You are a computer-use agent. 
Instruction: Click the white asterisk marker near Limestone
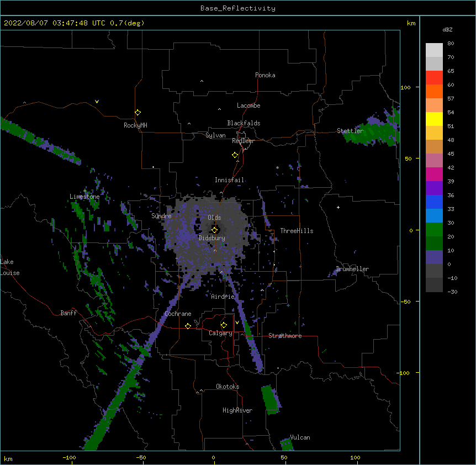pyautogui.click(x=85, y=191)
